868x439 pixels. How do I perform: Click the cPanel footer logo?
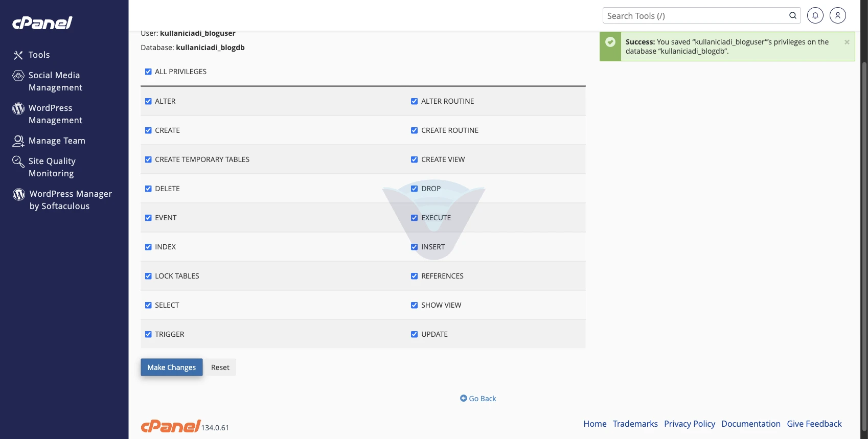(x=171, y=426)
